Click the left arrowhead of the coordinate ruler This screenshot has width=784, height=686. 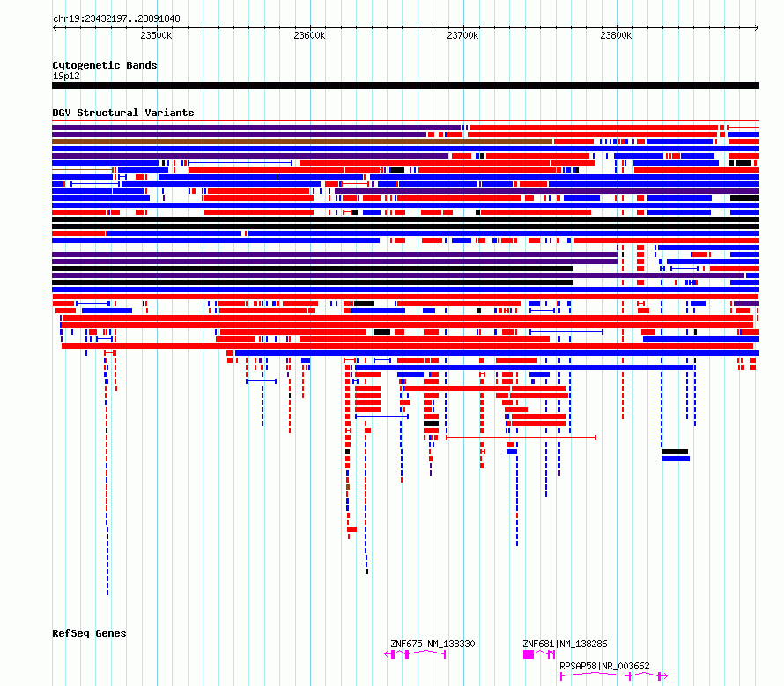55,27
